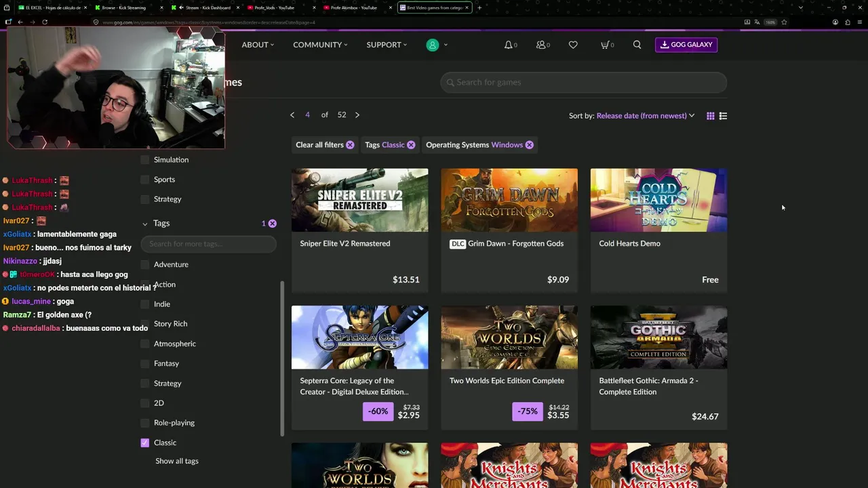The width and height of the screenshot is (868, 488).
Task: Click Show all tags link
Action: tap(177, 461)
